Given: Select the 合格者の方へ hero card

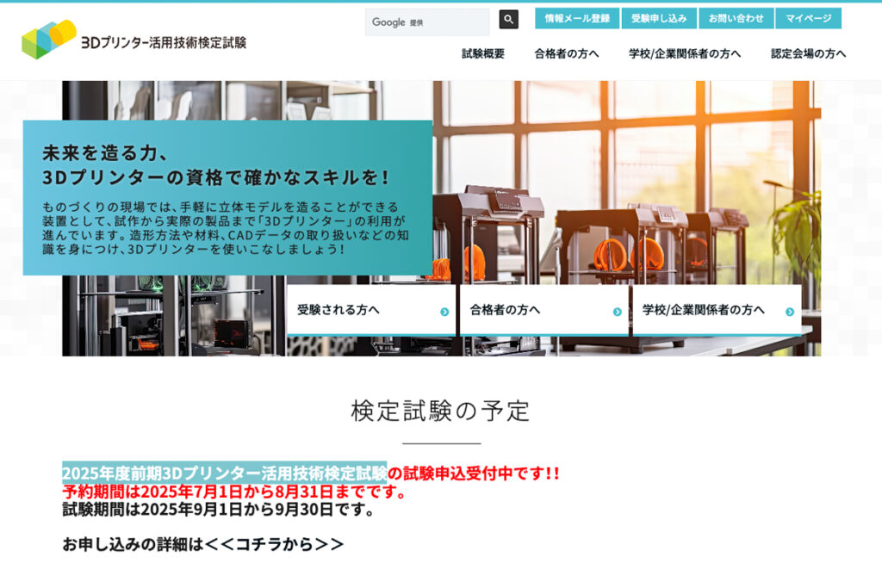Looking at the screenshot, I should coord(544,310).
